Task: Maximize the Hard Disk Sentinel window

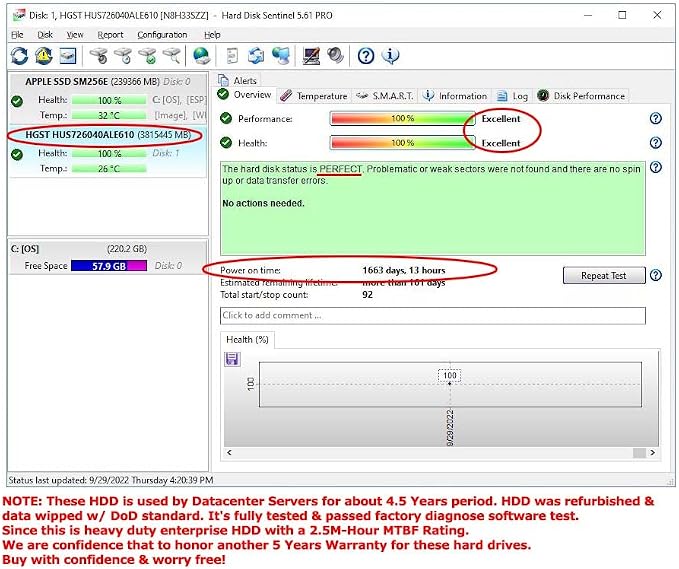Action: [622, 15]
